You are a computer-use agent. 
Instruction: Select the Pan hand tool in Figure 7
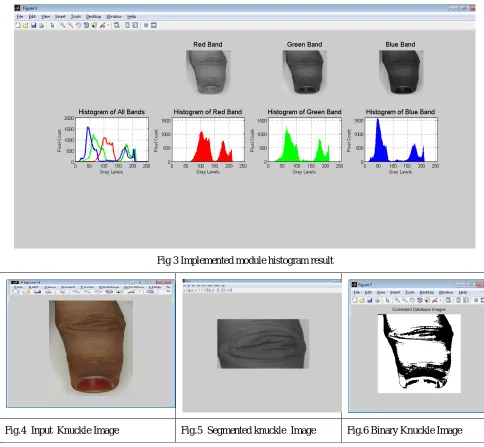tap(412, 300)
